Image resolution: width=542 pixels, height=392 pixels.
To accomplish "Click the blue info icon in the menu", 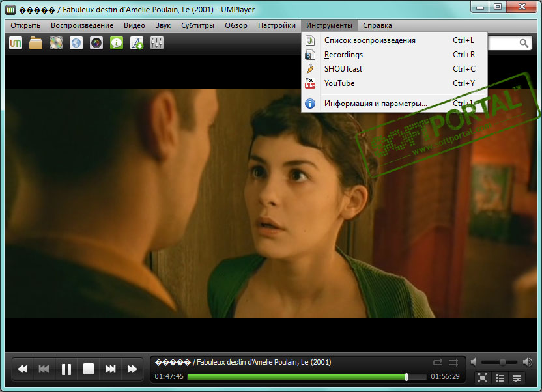I will [310, 104].
